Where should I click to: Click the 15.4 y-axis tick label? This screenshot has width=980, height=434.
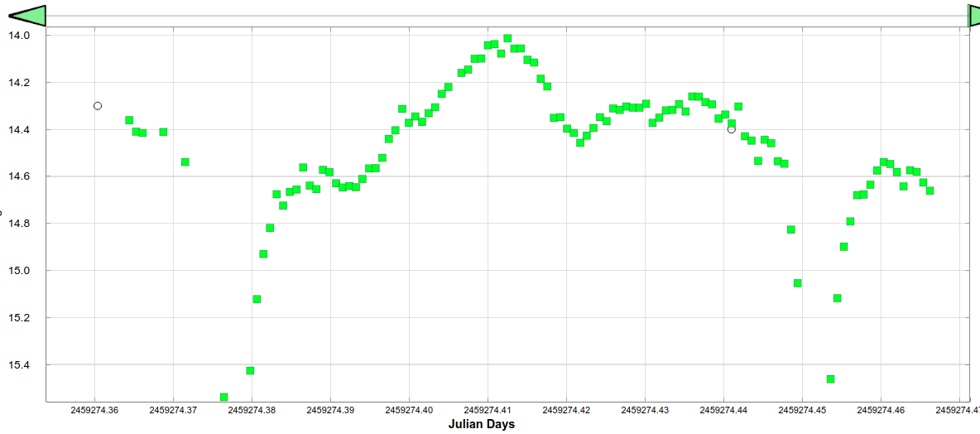(x=19, y=365)
